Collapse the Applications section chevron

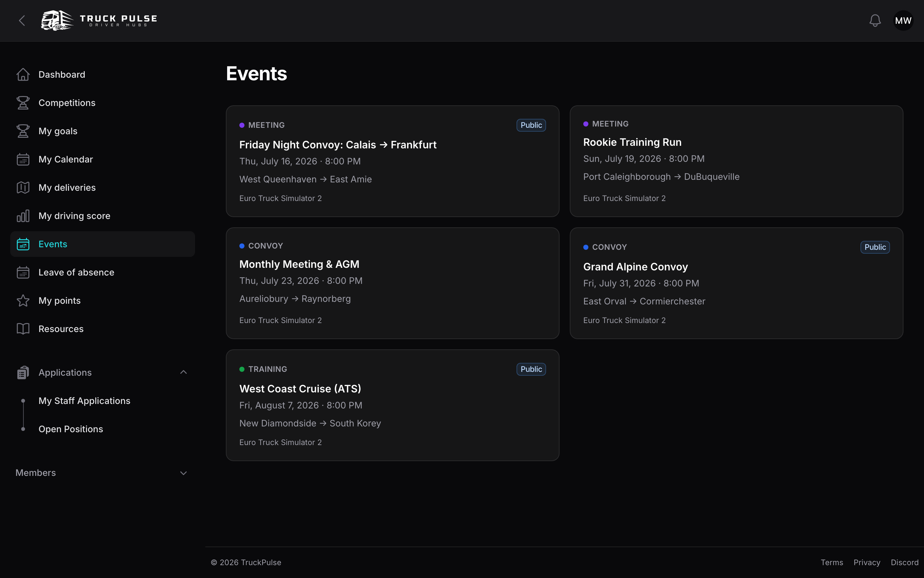click(x=183, y=372)
